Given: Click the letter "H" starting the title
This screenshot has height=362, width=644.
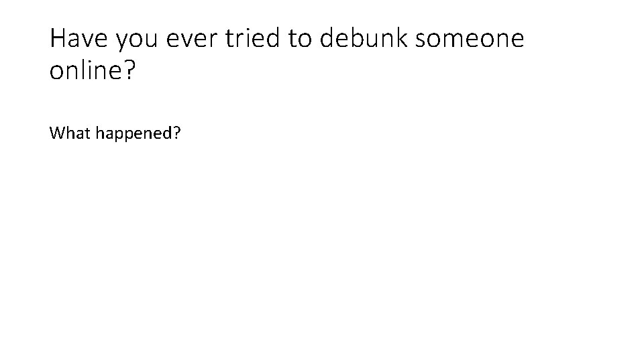Looking at the screenshot, I should [58, 39].
